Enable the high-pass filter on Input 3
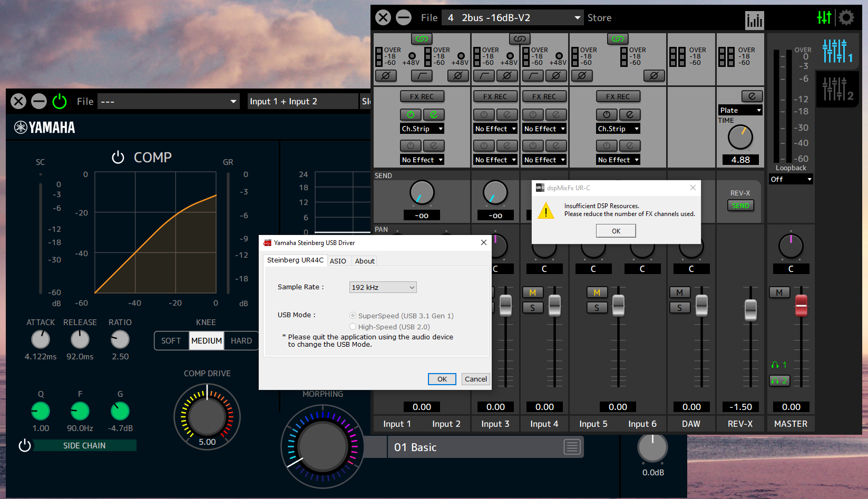Screen dimensions: 868x499 [484, 76]
